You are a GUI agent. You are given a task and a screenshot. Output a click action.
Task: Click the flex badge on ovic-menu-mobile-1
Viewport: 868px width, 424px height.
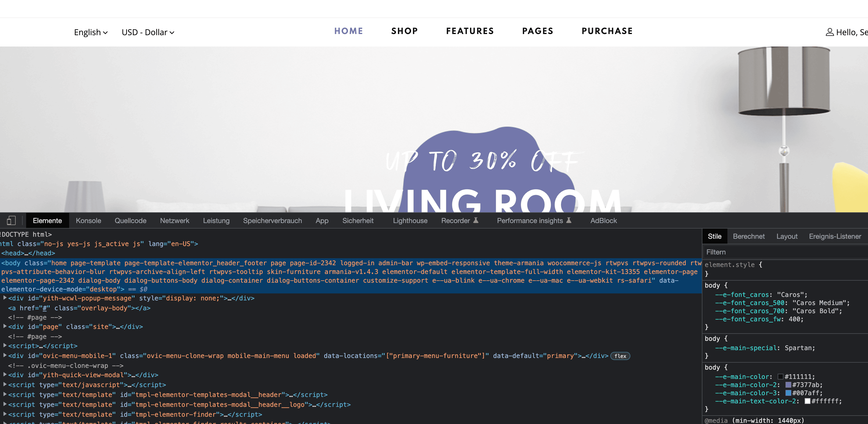point(620,356)
